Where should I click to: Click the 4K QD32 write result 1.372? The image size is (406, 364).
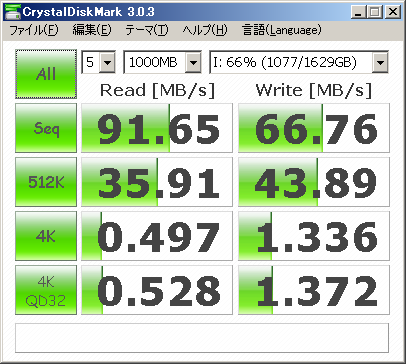coord(314,290)
